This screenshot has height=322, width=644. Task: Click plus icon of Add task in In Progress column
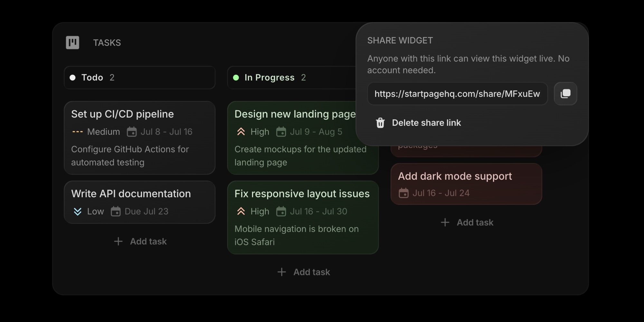[282, 272]
